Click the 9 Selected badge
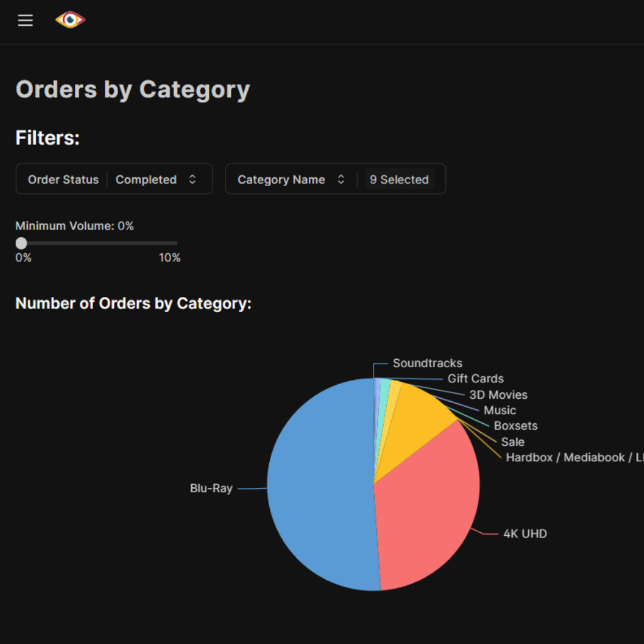Image resolution: width=644 pixels, height=644 pixels. [399, 179]
